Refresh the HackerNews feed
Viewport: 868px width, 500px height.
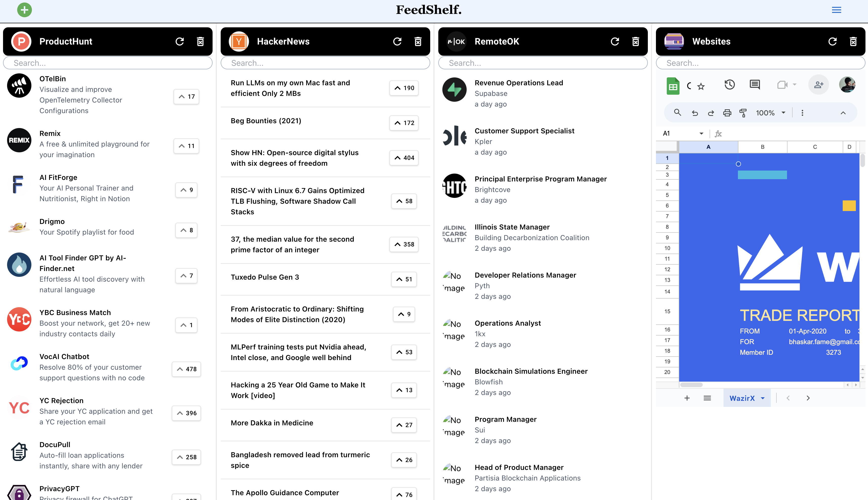pos(397,41)
